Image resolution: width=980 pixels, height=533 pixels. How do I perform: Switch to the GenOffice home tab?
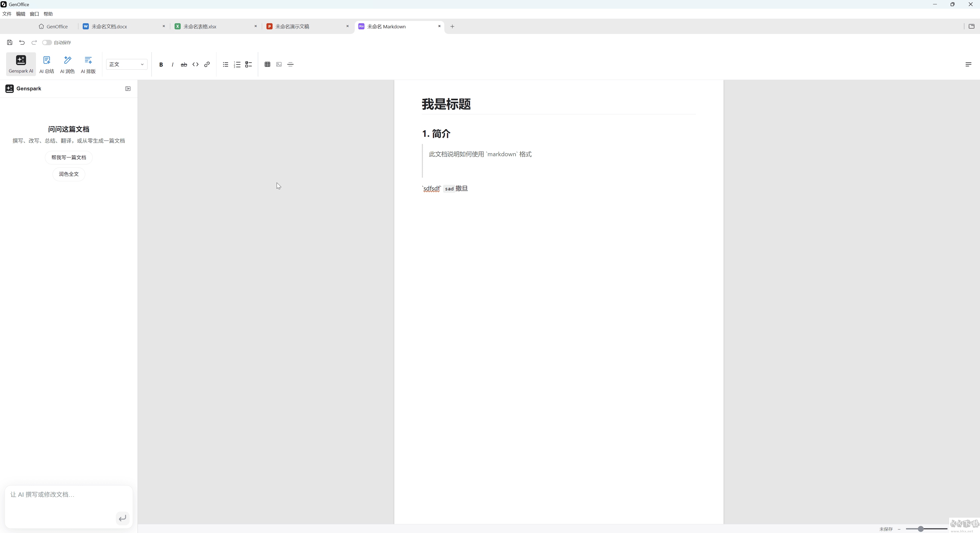[53, 26]
